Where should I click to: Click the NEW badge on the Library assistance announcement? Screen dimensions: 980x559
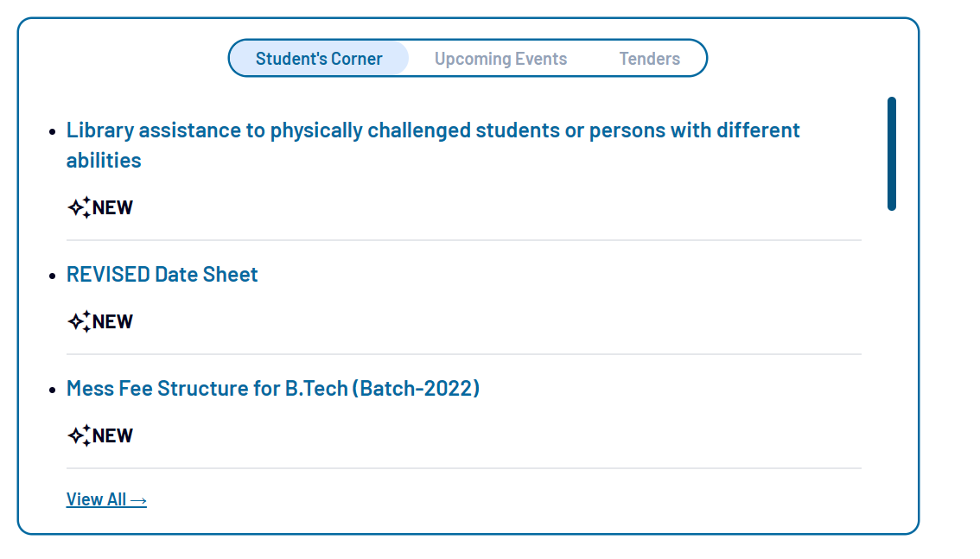coord(114,207)
